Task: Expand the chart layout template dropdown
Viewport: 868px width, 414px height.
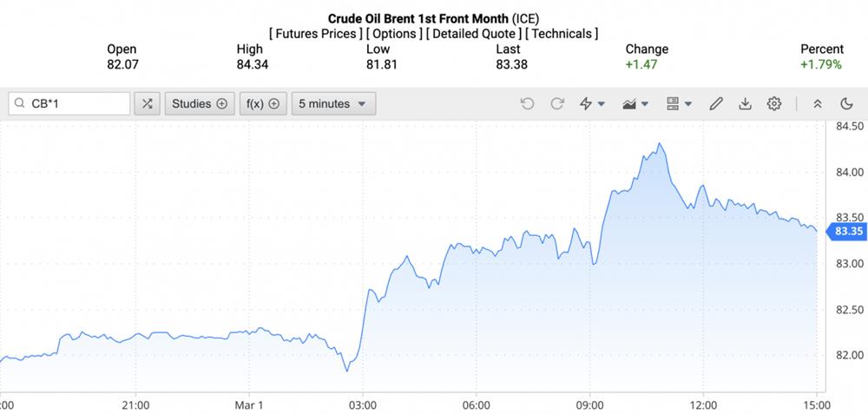Action: (x=679, y=104)
